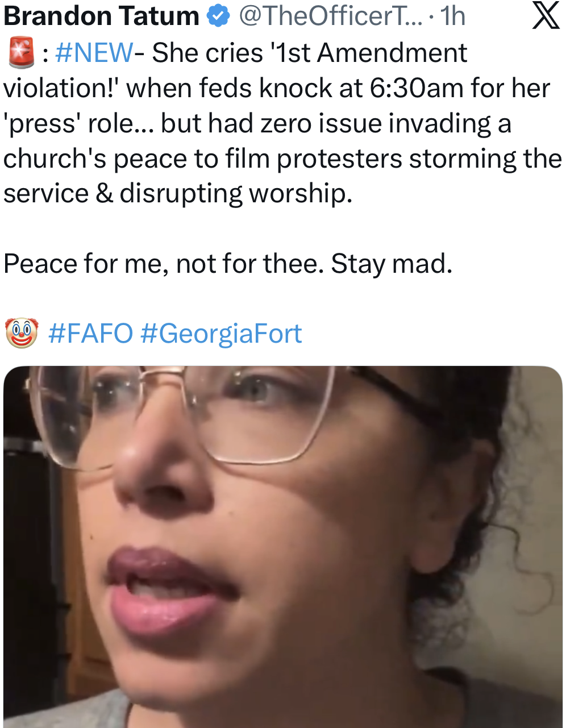Open the #NEW hashtag
Viewport: 566px width, 728px height.
coord(95,53)
